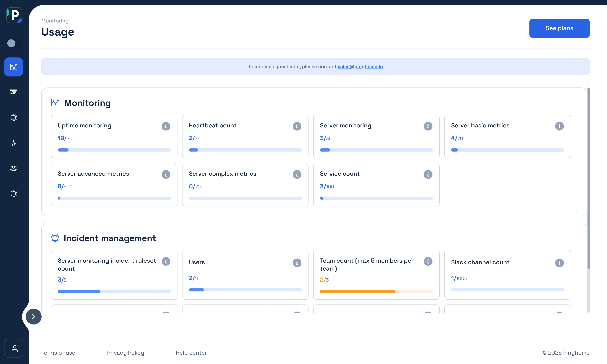This screenshot has width=607, height=364.
Task: Click the Team count orange progress bar
Action: tap(357, 291)
